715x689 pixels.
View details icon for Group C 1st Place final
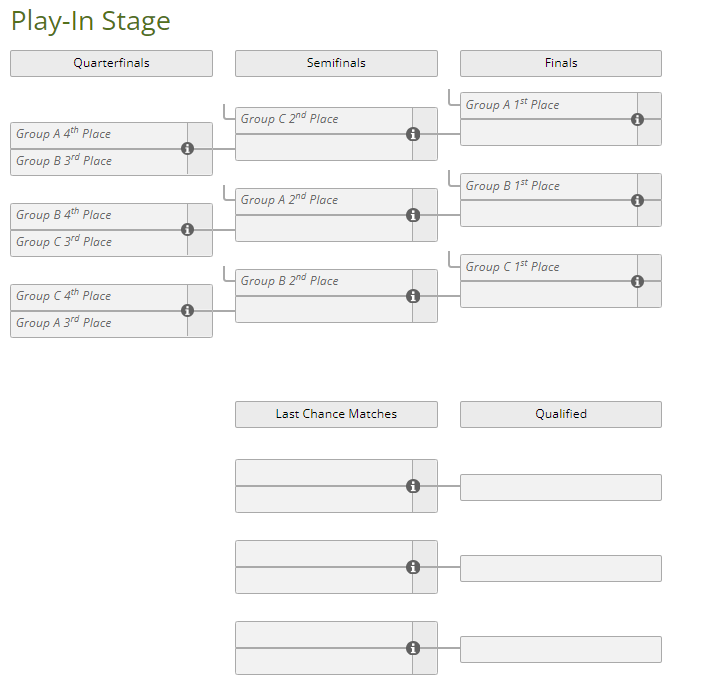coord(638,281)
